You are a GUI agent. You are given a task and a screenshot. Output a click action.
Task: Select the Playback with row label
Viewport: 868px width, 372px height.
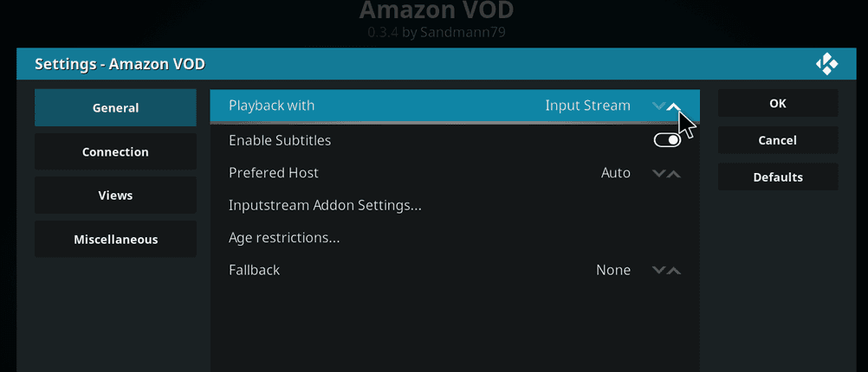pos(271,106)
